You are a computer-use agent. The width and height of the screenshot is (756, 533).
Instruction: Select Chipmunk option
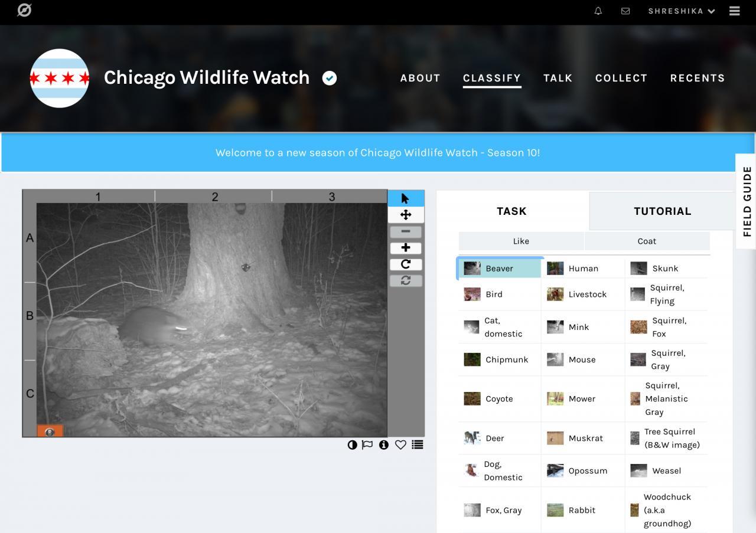pos(500,359)
